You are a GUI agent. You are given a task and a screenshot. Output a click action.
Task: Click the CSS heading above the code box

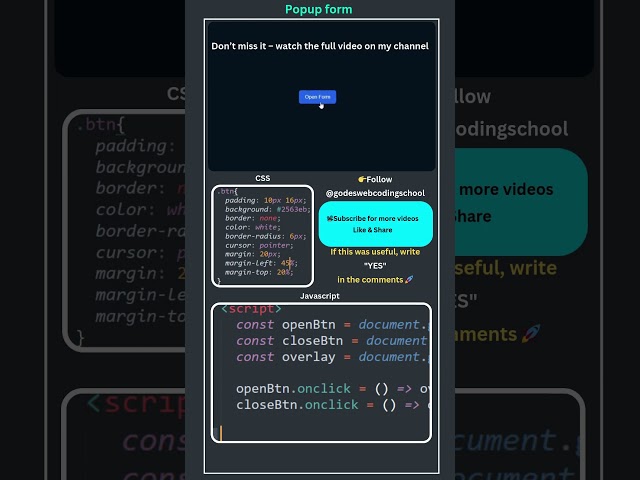pos(262,178)
